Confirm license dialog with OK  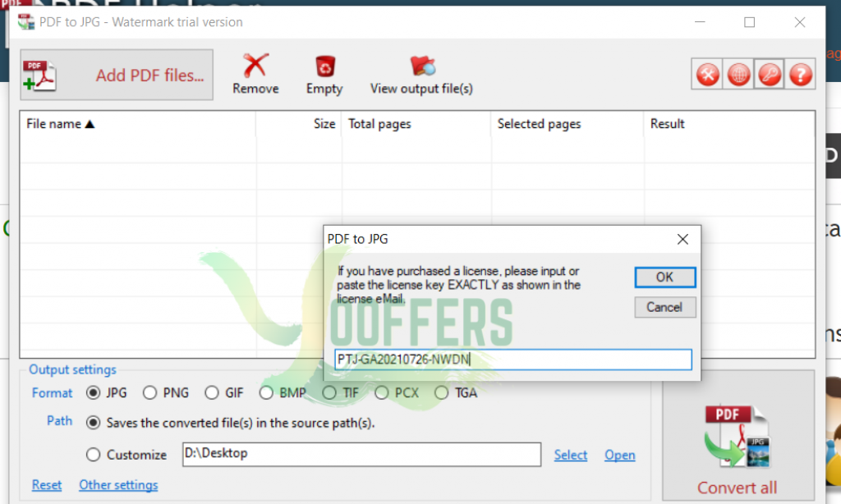(x=665, y=277)
